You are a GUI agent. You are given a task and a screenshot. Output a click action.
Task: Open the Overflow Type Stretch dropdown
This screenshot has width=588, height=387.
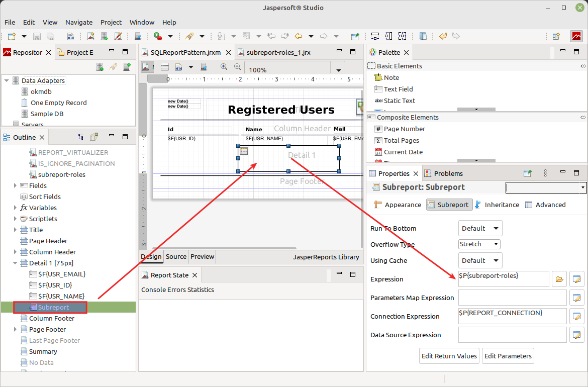[479, 244]
